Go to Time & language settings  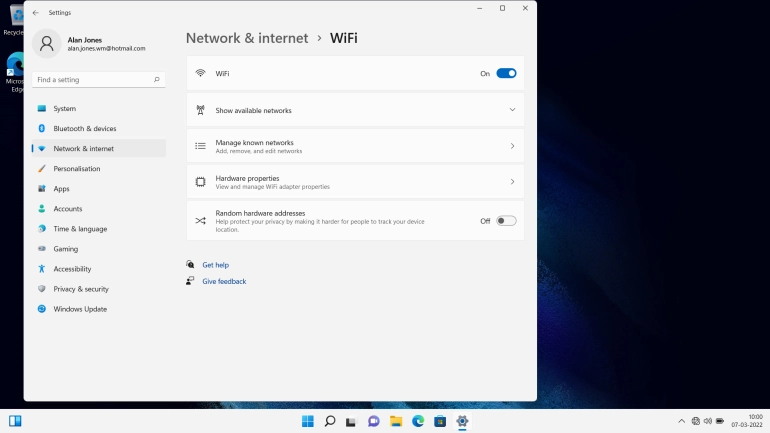[x=80, y=229]
